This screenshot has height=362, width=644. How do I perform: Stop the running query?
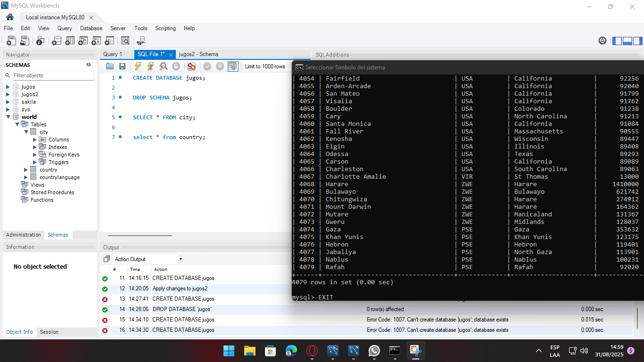176,66
